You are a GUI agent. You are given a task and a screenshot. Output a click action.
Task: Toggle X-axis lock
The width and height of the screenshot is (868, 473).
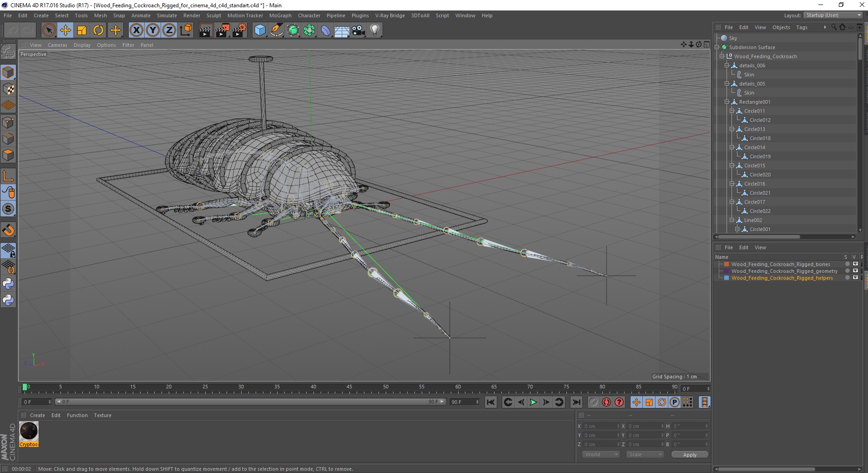136,30
